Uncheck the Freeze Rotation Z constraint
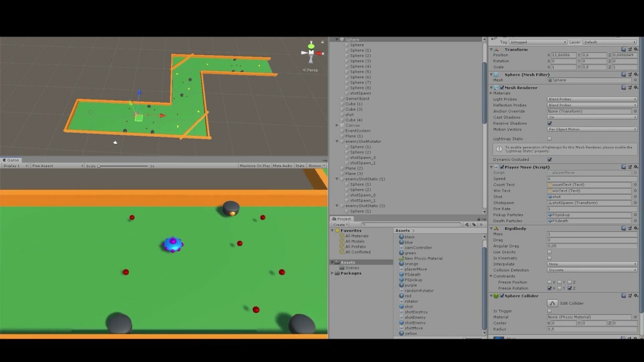The height and width of the screenshot is (362, 644). pos(570,288)
